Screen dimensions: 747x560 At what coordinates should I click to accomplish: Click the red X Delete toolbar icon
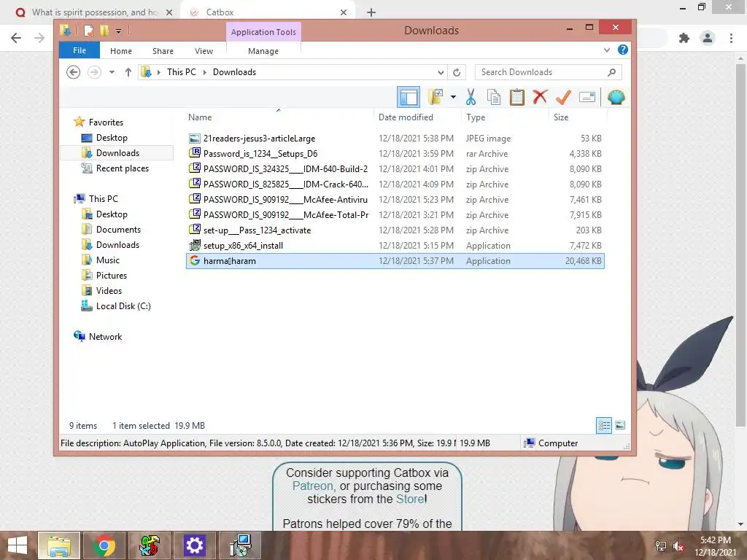(x=540, y=97)
